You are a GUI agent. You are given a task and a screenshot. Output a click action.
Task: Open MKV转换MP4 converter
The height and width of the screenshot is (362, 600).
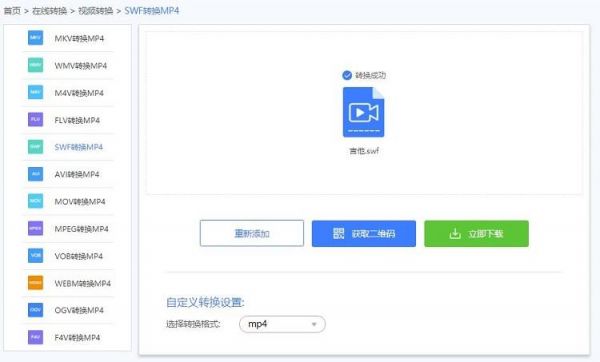tap(79, 38)
